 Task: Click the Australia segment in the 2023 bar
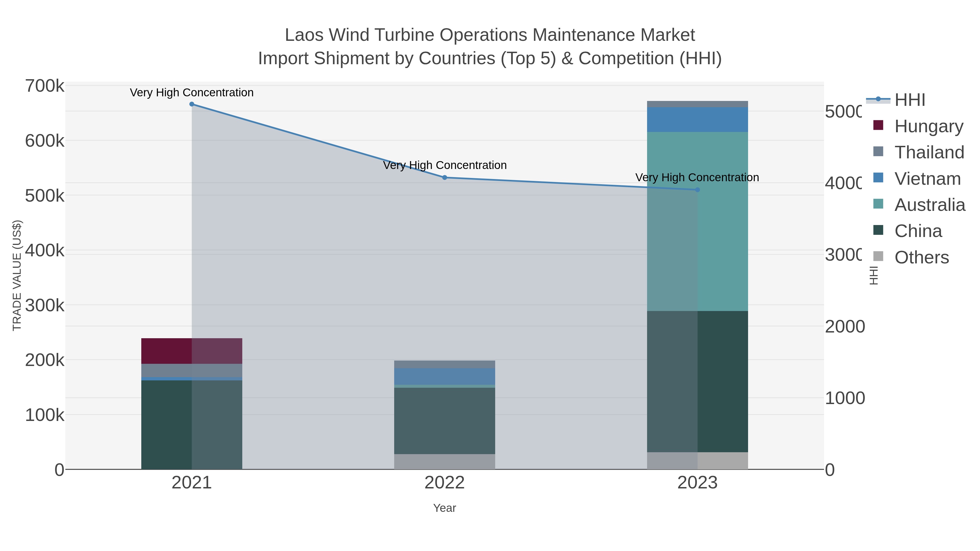697,222
